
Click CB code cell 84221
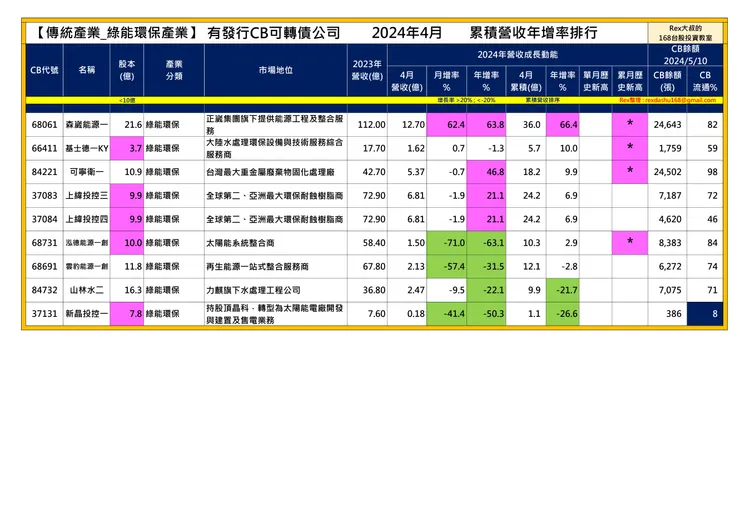[x=44, y=172]
